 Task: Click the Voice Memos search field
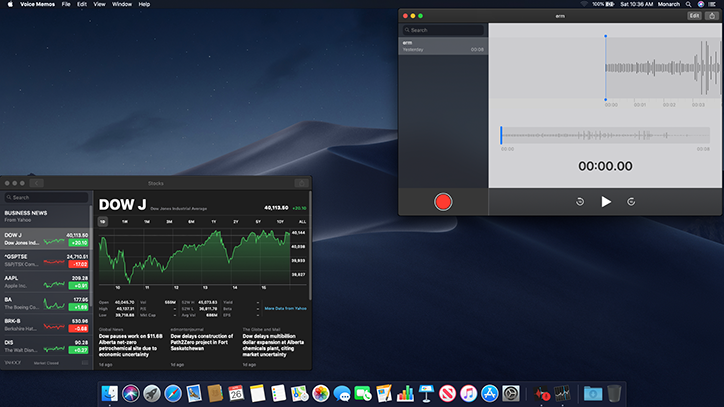coord(443,30)
